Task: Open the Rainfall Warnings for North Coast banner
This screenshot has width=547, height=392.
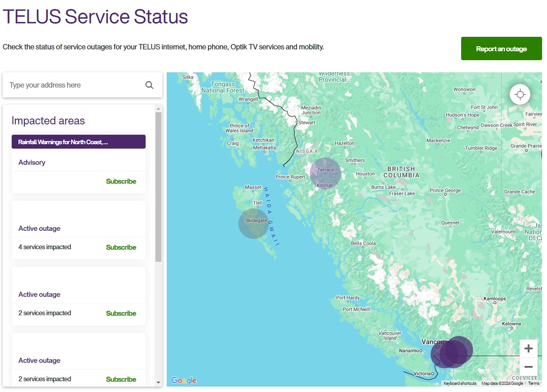Action: point(79,142)
